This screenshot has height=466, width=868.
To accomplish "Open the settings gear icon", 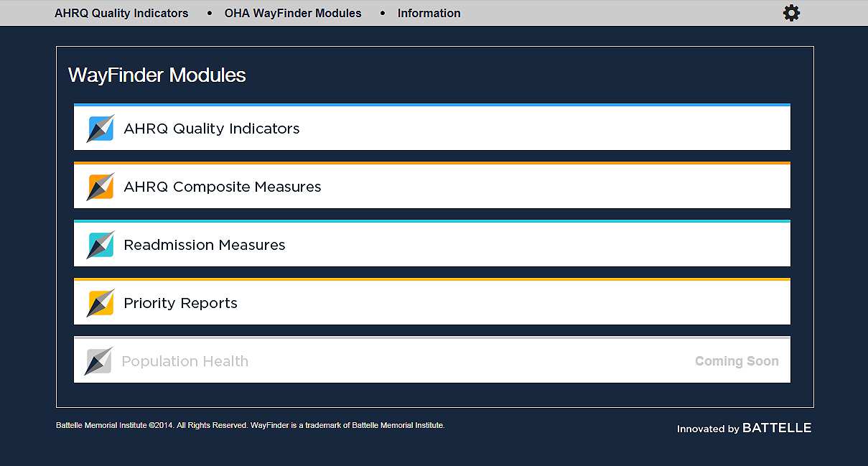I will 791,13.
